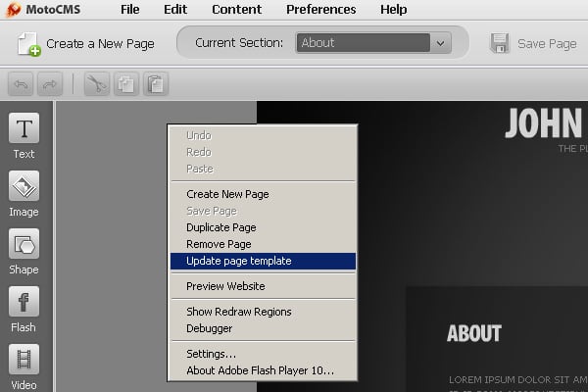Click the paste clipboard icon
588x392 pixels.
pyautogui.click(x=155, y=84)
